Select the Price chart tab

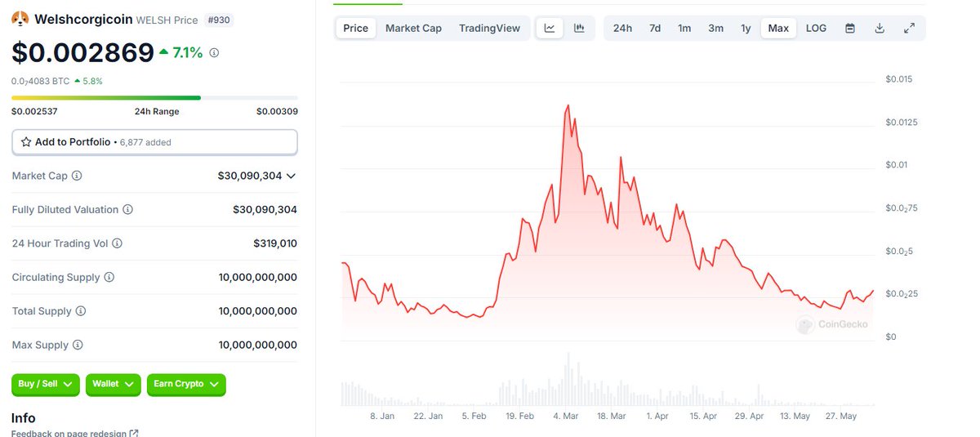tap(355, 29)
